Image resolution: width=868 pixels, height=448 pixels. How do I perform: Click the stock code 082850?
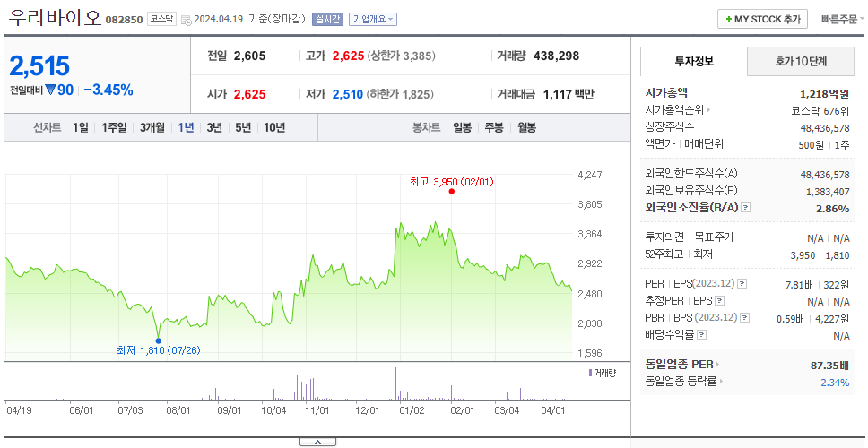click(x=126, y=20)
